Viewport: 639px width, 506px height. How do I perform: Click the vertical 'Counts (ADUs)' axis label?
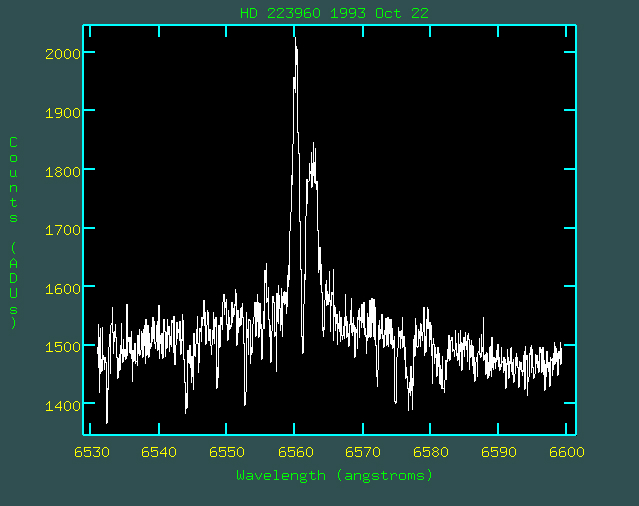coord(13,232)
